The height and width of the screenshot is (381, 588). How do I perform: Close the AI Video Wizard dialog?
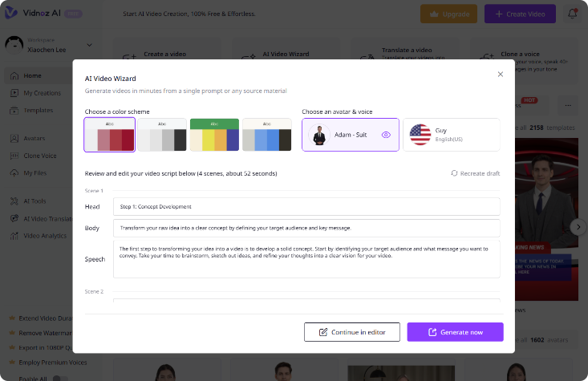501,74
